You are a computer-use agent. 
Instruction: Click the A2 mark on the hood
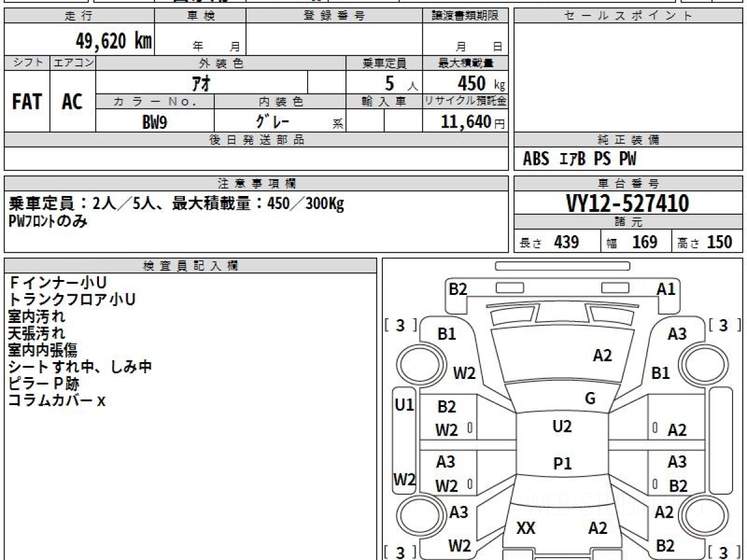click(x=603, y=356)
